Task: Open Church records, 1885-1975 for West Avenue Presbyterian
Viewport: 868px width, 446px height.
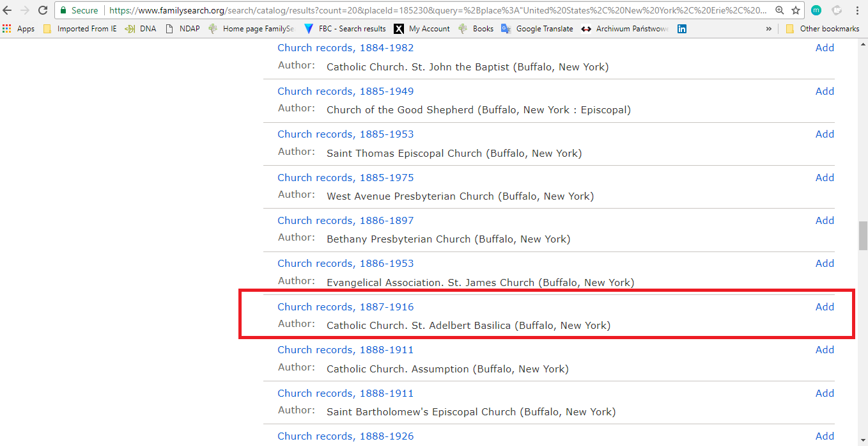Action: 345,177
